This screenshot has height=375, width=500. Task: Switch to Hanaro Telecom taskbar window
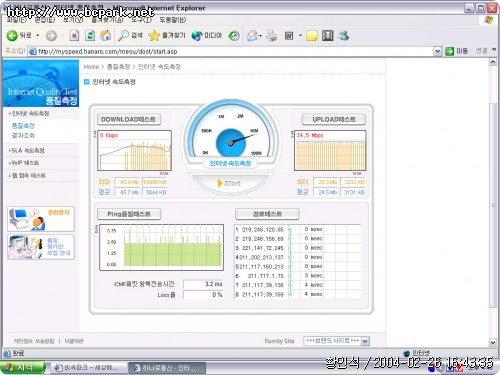coord(167,368)
